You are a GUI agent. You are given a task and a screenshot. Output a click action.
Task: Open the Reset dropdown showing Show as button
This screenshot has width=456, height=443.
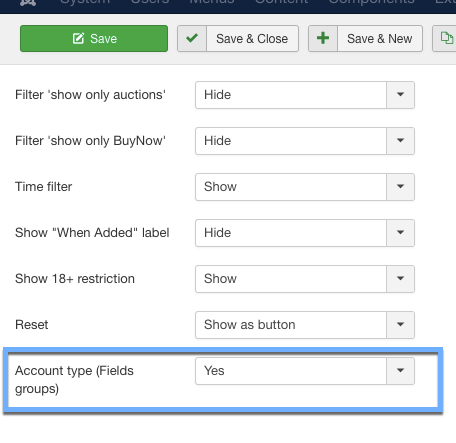[x=305, y=325]
